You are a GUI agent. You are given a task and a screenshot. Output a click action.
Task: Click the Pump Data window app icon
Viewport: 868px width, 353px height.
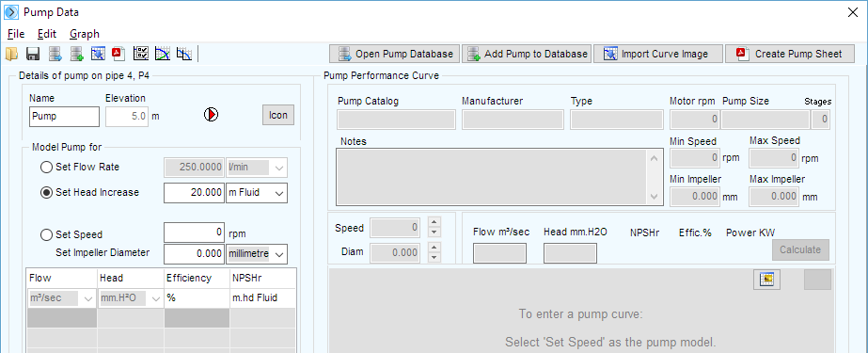[11, 11]
